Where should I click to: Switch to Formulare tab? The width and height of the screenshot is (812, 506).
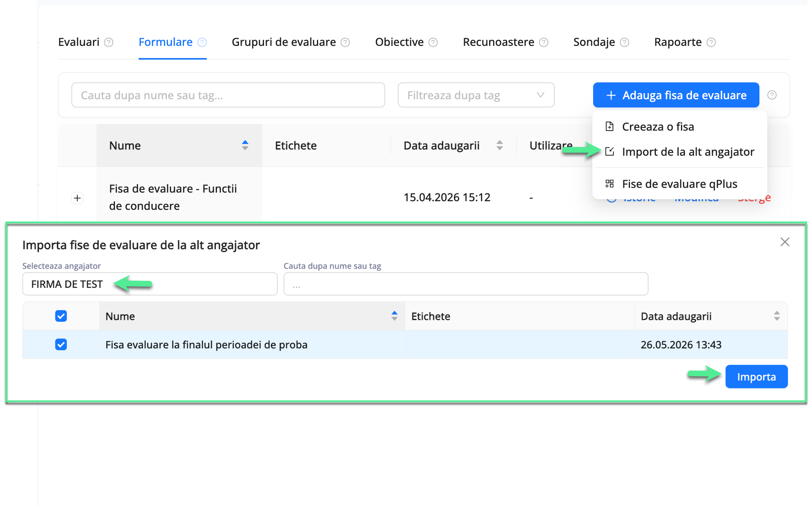[x=166, y=42]
